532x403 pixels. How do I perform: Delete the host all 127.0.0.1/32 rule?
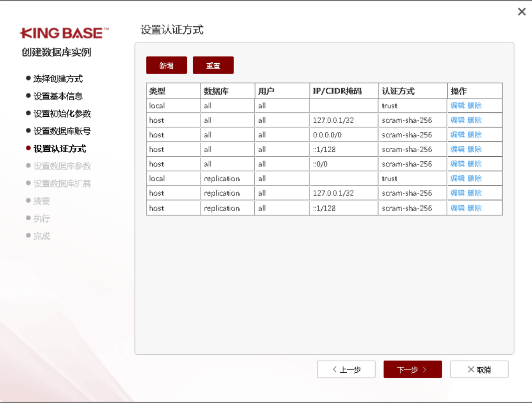click(x=474, y=120)
